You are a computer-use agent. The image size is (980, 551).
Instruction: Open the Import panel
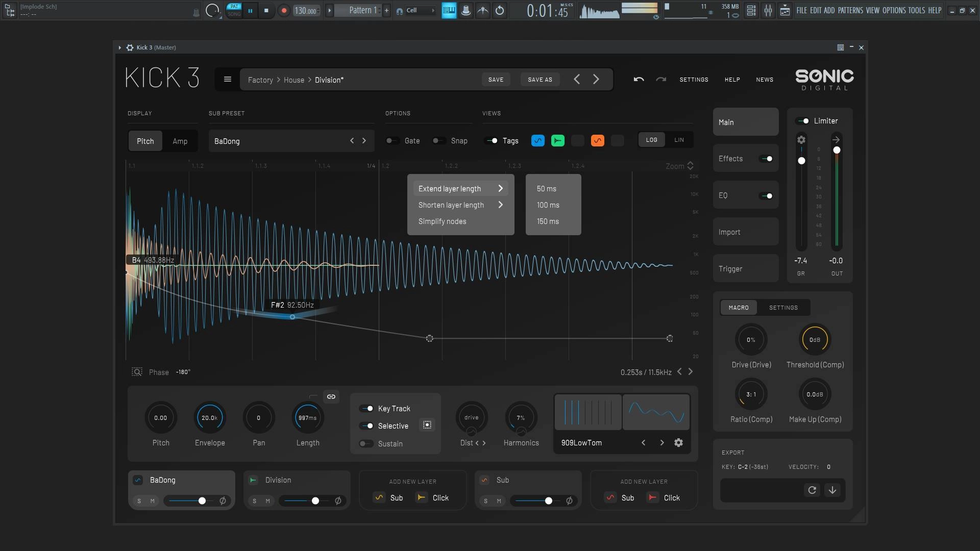(746, 232)
